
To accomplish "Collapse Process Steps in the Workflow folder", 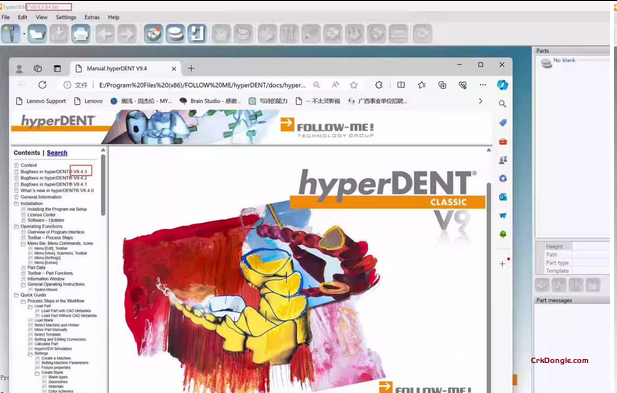I will [23, 301].
